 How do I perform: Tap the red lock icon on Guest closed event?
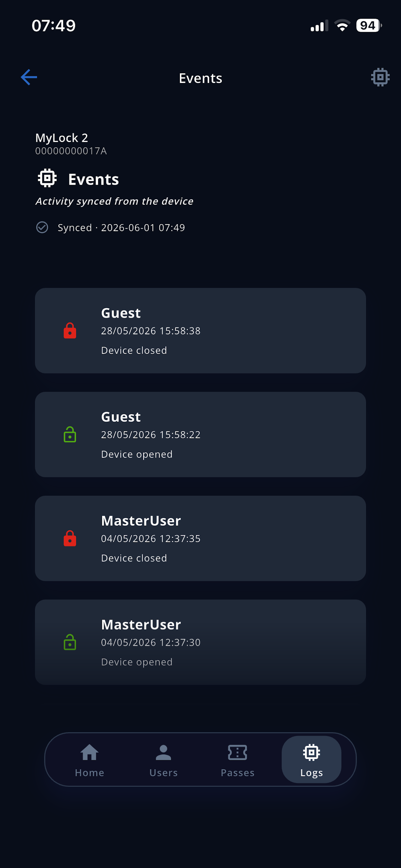(70, 331)
